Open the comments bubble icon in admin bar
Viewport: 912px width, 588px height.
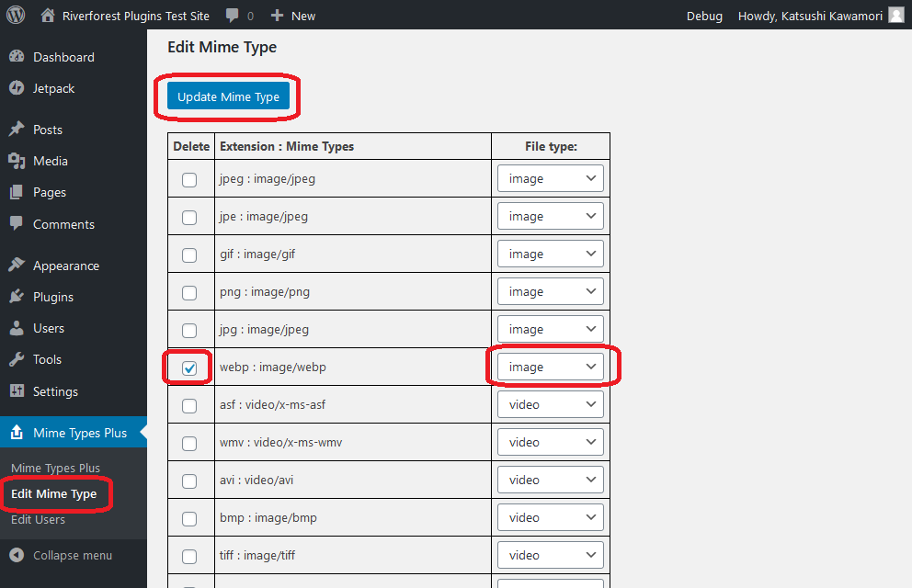[x=233, y=16]
